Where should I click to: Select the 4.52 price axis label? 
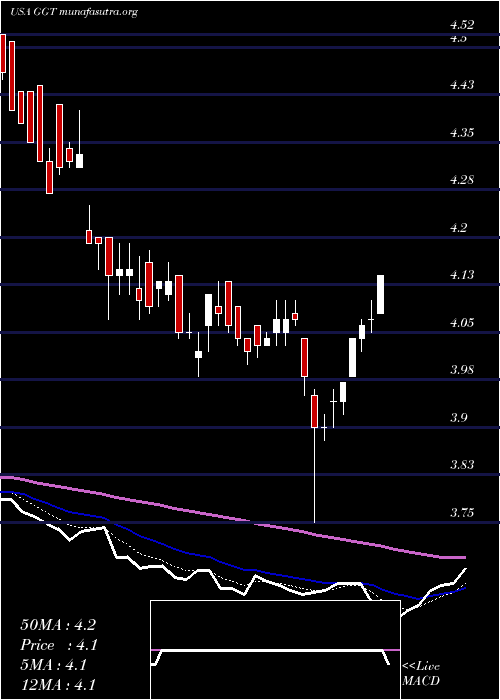[462, 25]
